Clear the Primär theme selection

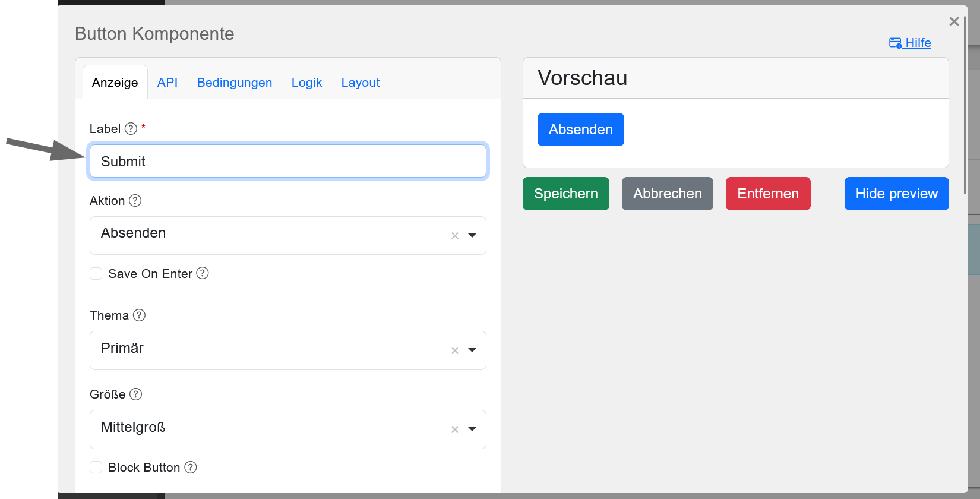[x=454, y=350]
